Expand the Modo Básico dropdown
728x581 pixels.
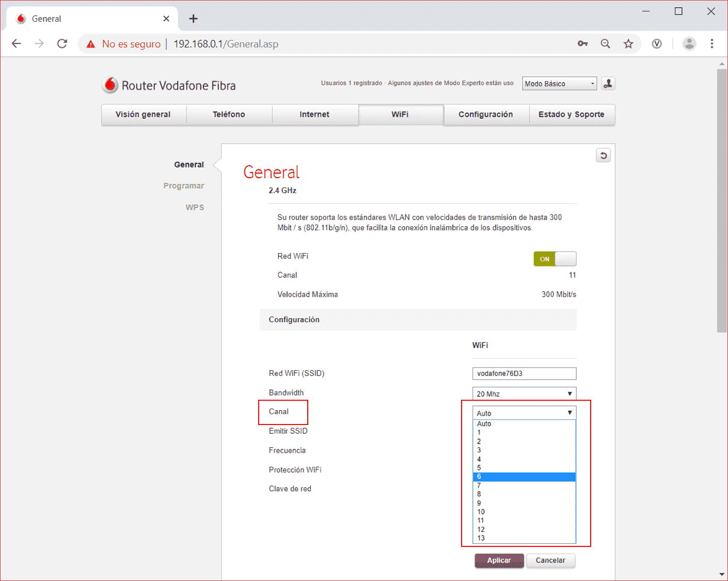559,84
